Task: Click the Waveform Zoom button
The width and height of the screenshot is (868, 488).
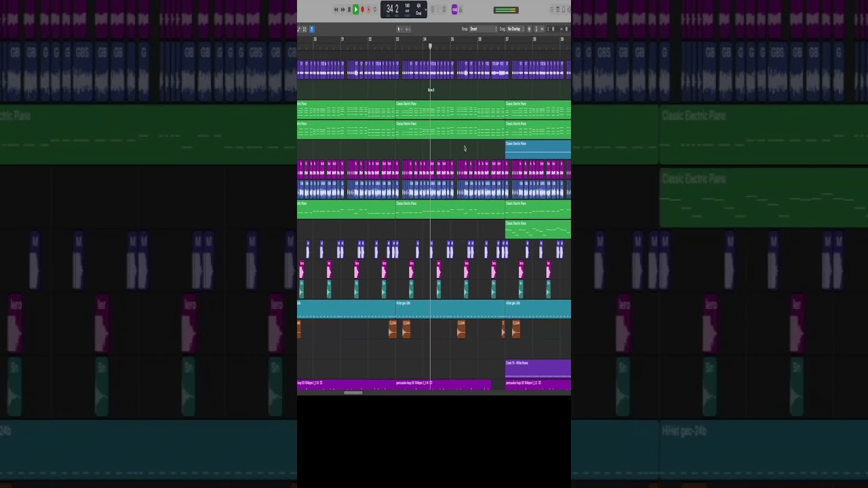Action: (529, 29)
